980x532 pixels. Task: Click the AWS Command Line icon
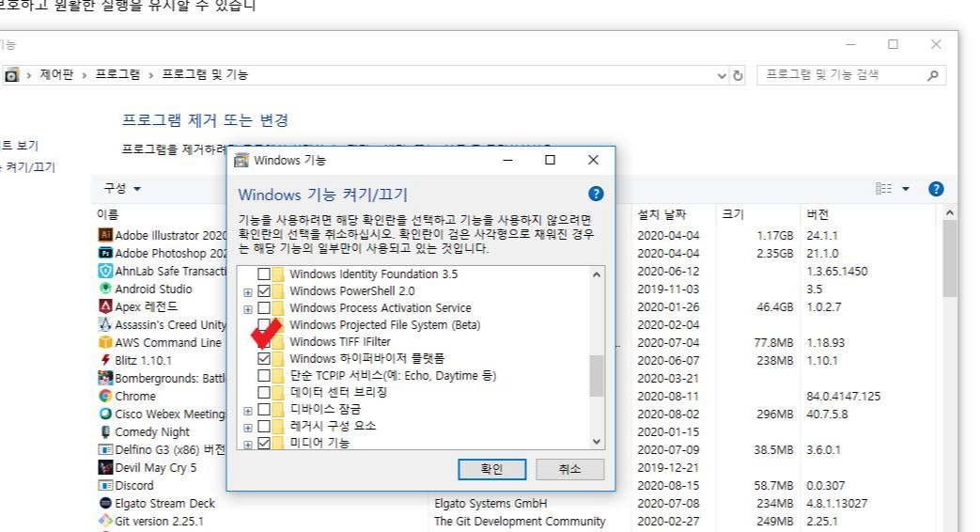coord(105,342)
